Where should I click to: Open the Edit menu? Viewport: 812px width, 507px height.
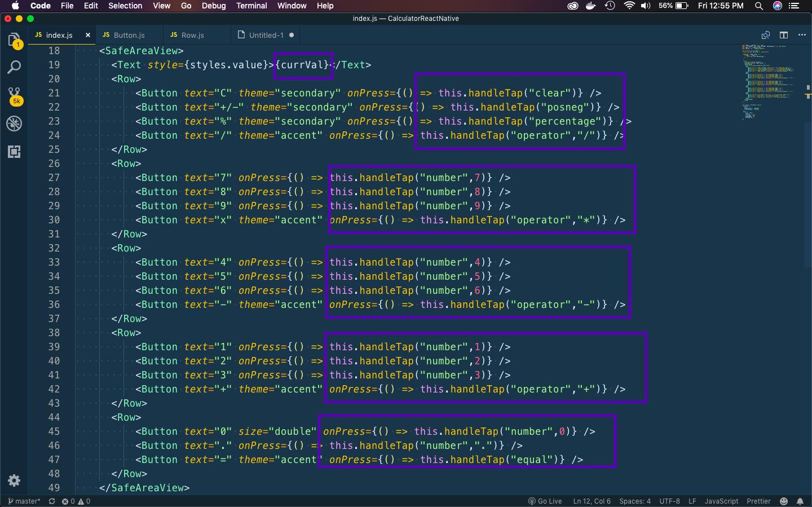[x=91, y=6]
